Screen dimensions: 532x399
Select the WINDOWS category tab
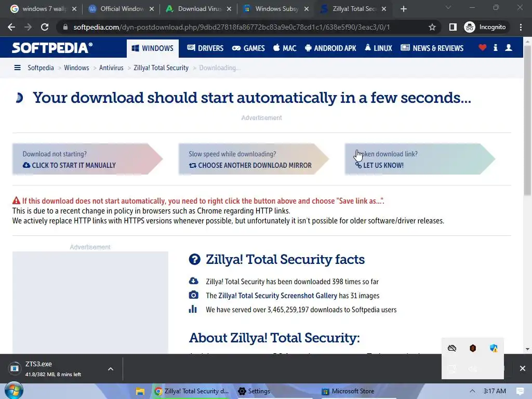(x=153, y=48)
